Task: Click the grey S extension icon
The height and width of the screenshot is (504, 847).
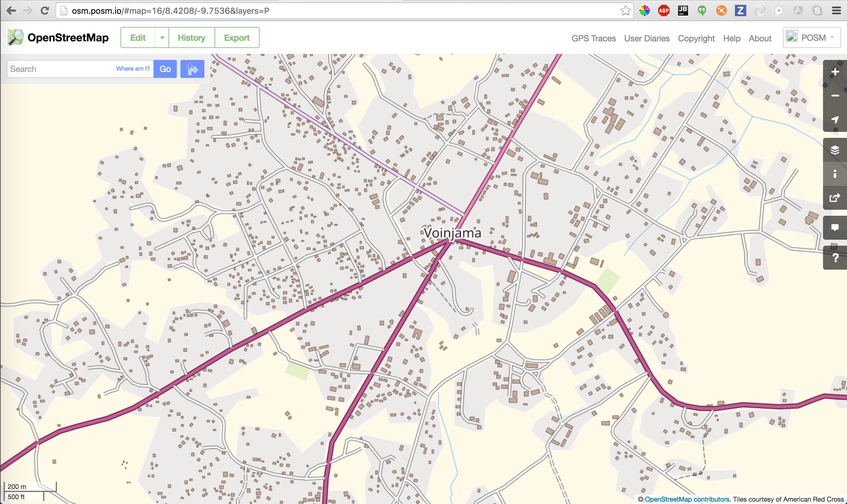Action: point(817,10)
